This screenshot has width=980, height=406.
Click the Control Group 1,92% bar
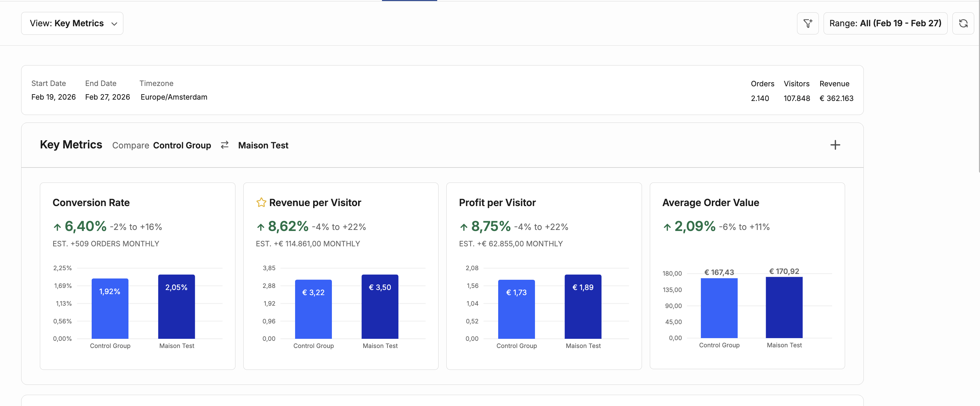pos(110,308)
